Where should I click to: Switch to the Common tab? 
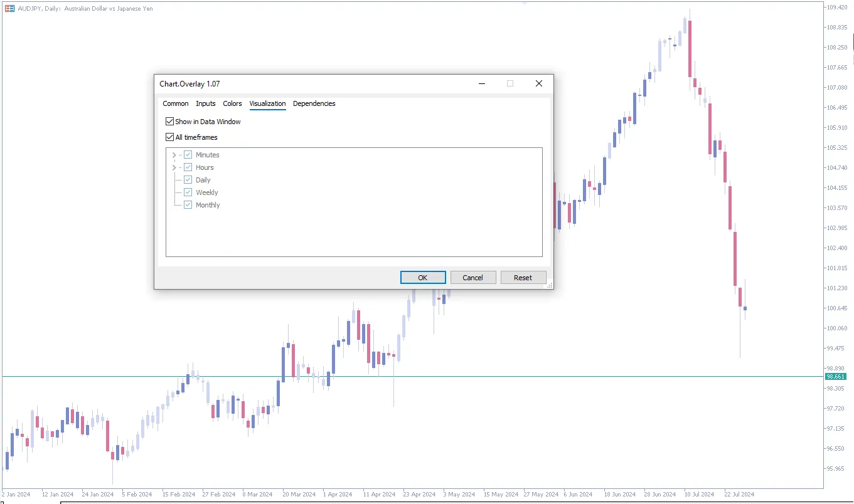coord(175,103)
